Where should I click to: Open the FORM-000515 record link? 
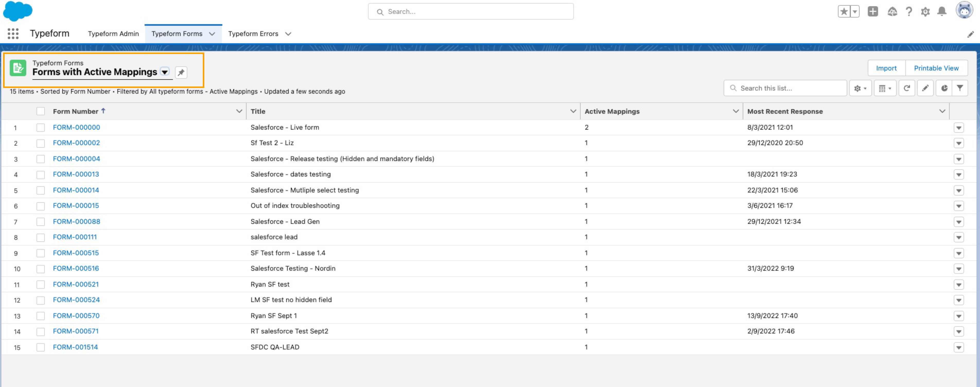pos(76,253)
